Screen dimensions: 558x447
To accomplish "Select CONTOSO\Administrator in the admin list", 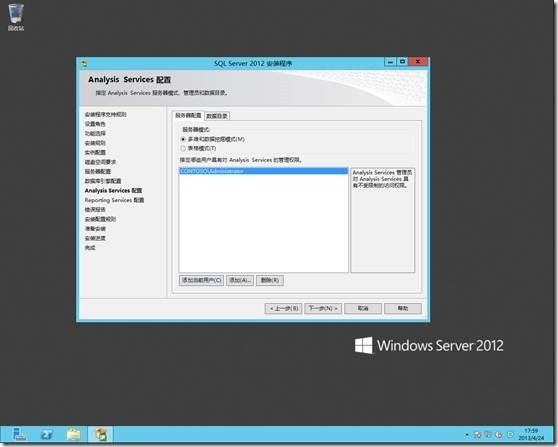I will (263, 171).
